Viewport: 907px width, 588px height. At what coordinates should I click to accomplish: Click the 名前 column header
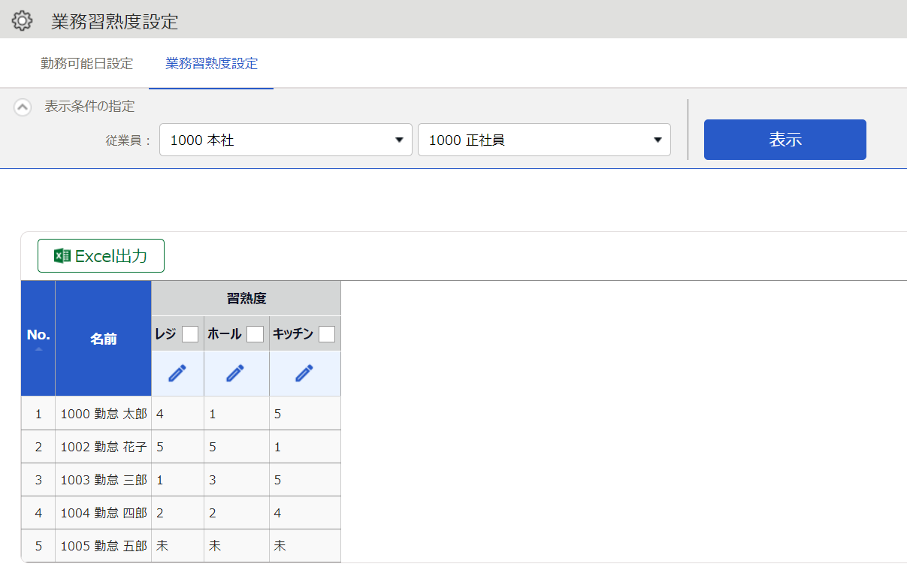click(104, 339)
